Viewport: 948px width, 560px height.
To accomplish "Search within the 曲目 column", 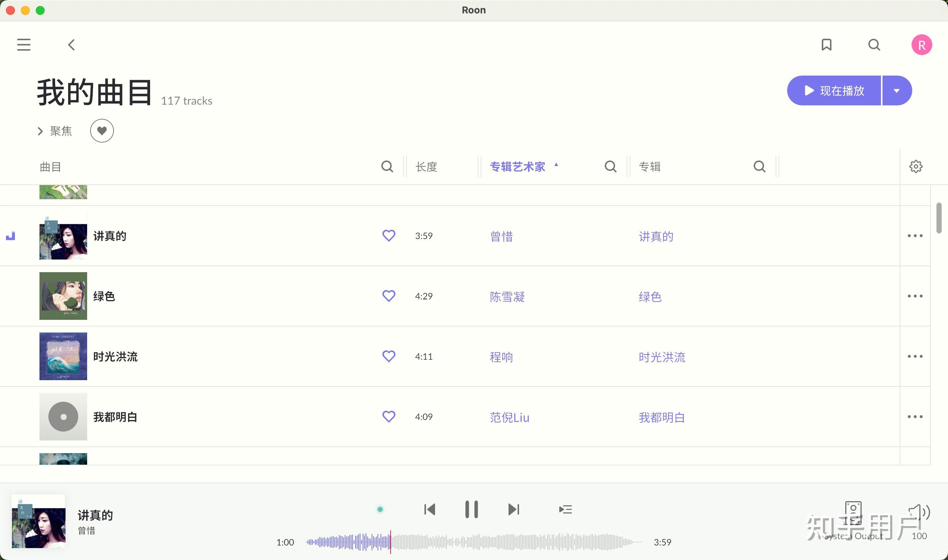I will (387, 166).
